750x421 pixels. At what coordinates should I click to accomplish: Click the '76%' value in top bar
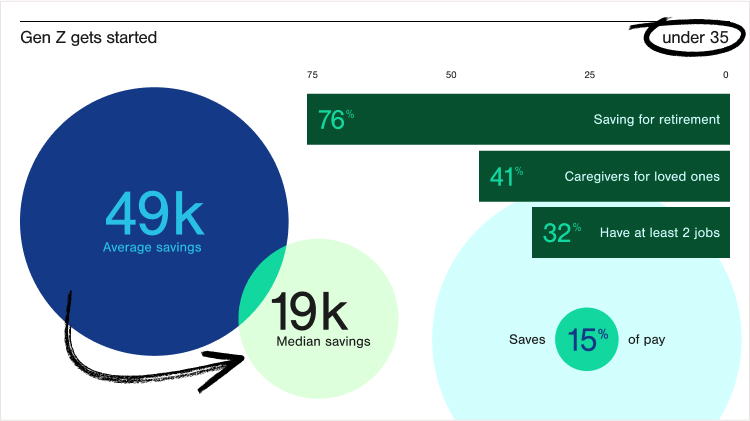point(336,119)
